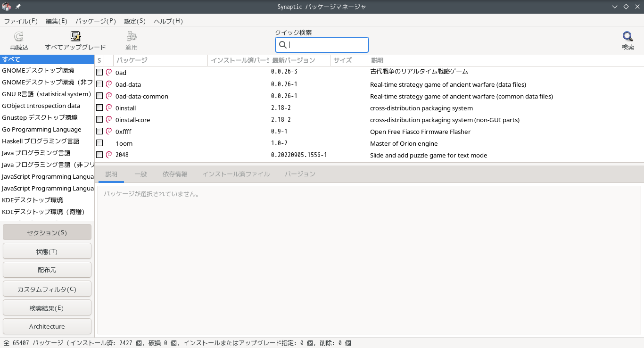644x348 pixels.
Task: Click the Synaptic app icon in title bar
Action: (x=6, y=7)
